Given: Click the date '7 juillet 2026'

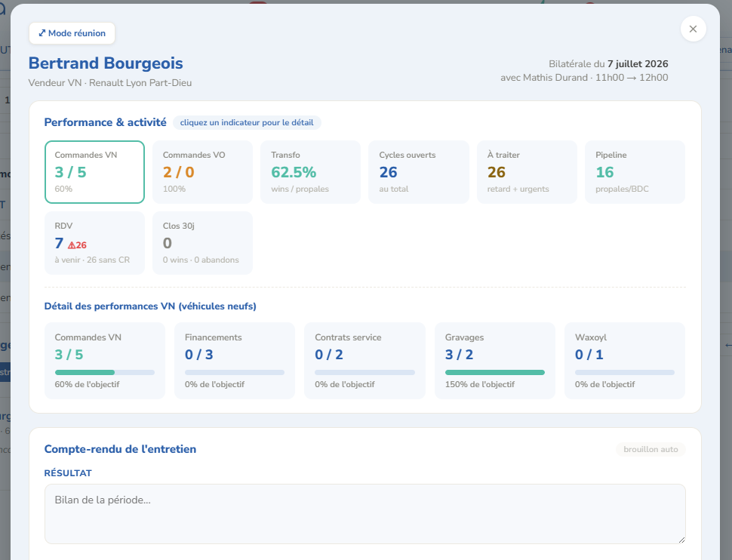Looking at the screenshot, I should point(638,64).
